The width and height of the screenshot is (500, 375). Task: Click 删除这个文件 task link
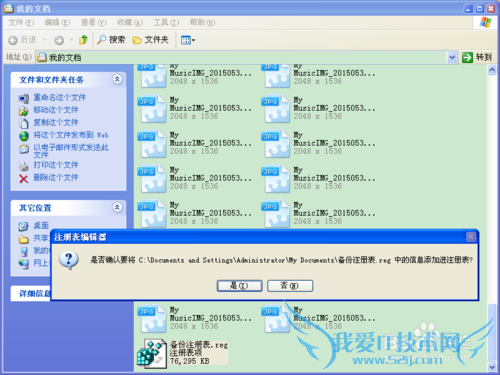56,177
